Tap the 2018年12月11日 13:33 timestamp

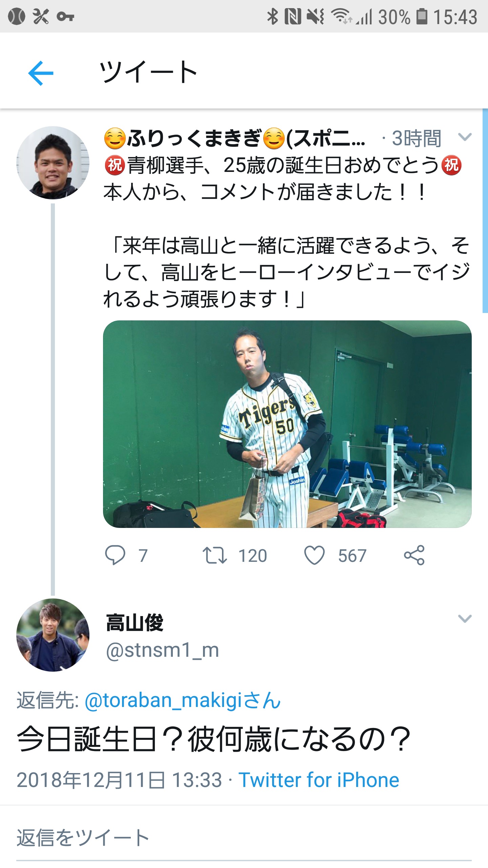tap(119, 780)
